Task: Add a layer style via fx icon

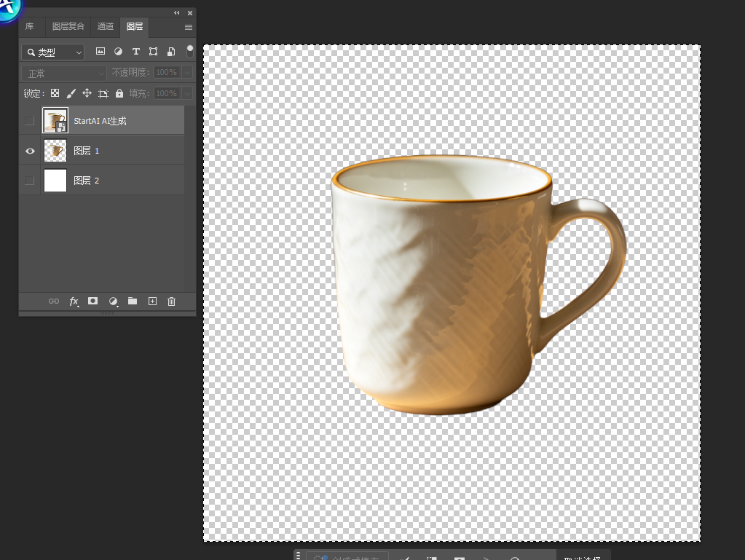Action: click(74, 301)
